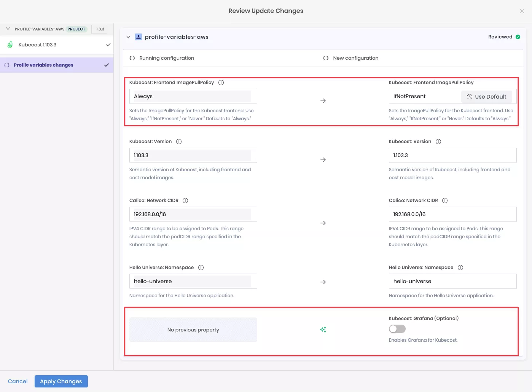Click the checkmark next to Kubecost 1.103.3

[x=108, y=45]
